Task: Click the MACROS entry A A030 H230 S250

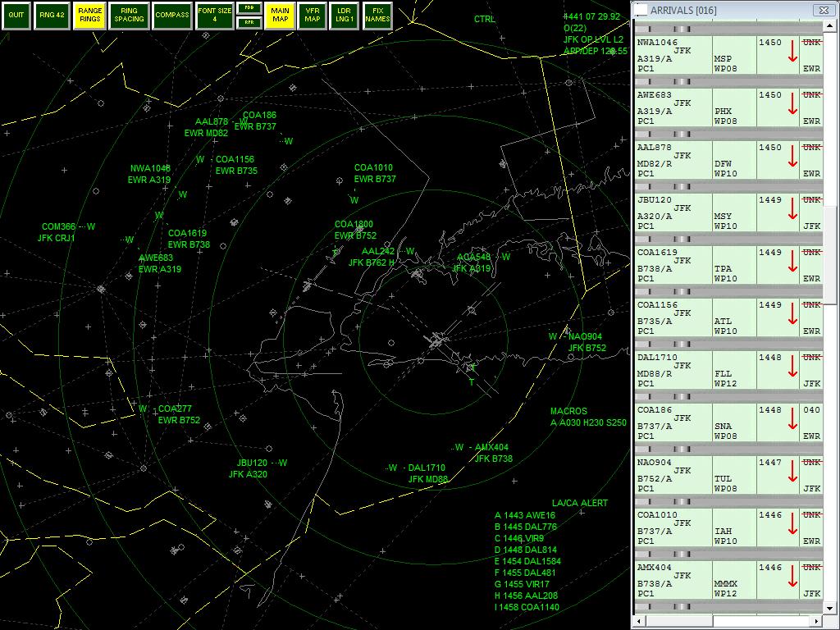Action: point(588,422)
